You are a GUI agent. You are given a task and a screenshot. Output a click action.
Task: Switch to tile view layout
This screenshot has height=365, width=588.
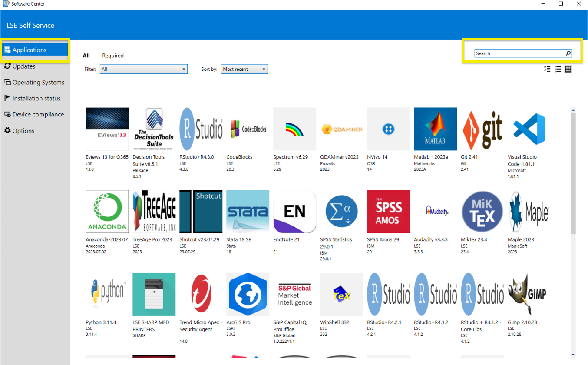click(568, 69)
